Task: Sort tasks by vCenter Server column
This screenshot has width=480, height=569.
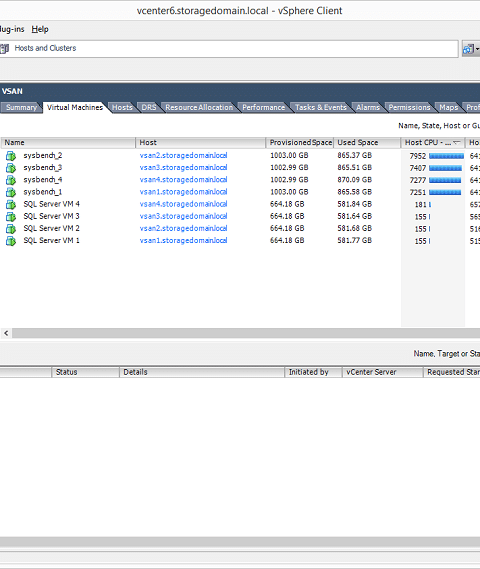Action: pos(383,372)
